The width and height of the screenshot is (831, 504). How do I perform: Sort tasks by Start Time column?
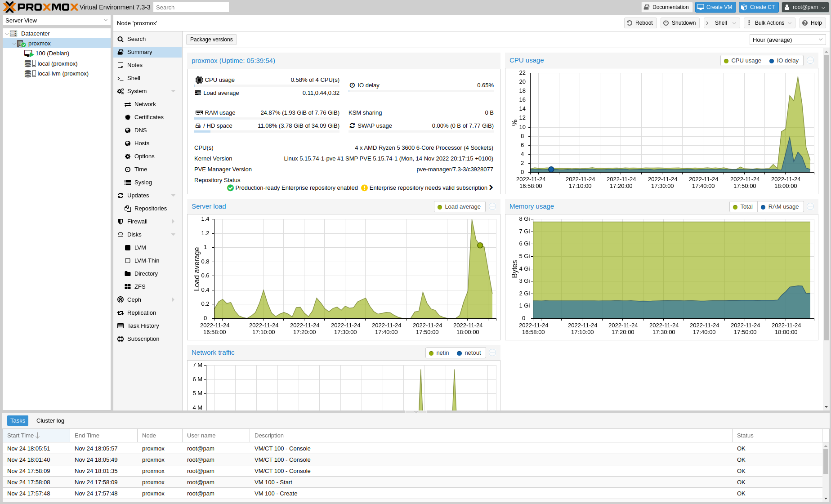click(36, 436)
